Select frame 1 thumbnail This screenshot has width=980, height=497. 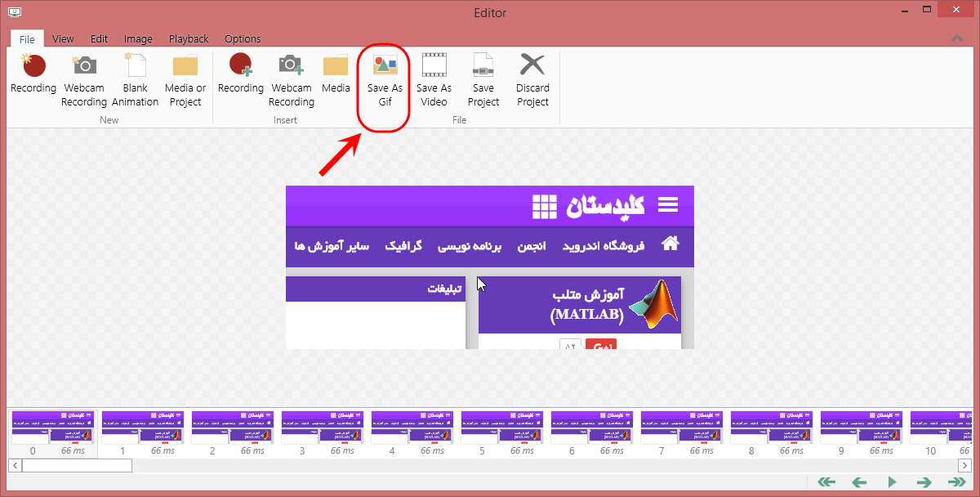pos(144,433)
